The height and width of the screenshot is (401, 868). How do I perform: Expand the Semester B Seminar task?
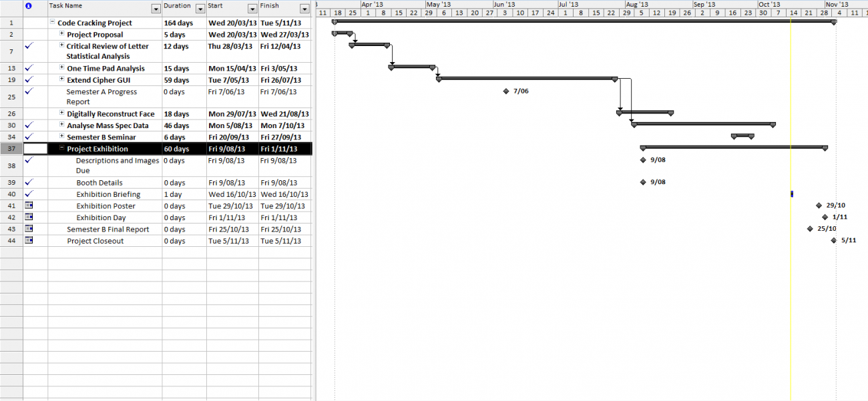61,137
